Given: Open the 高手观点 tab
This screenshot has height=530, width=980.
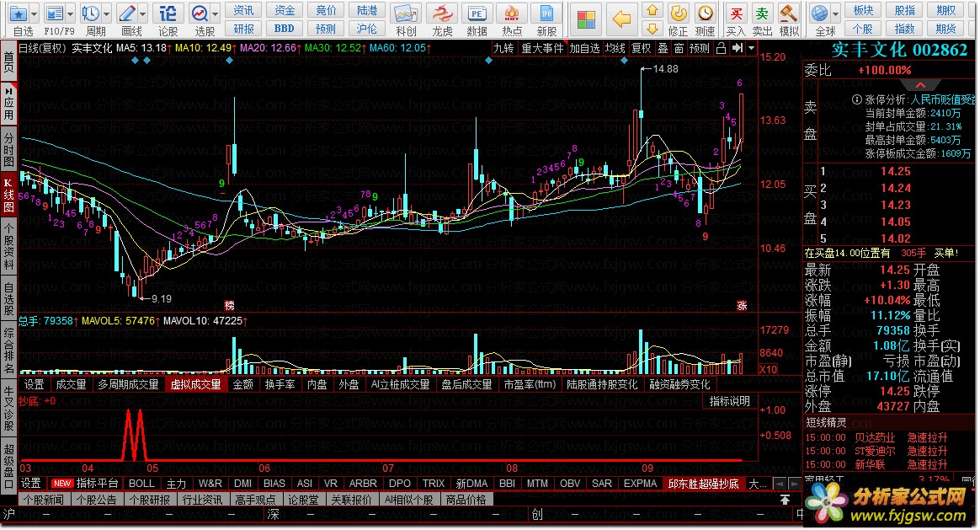Looking at the screenshot, I should point(255,500).
